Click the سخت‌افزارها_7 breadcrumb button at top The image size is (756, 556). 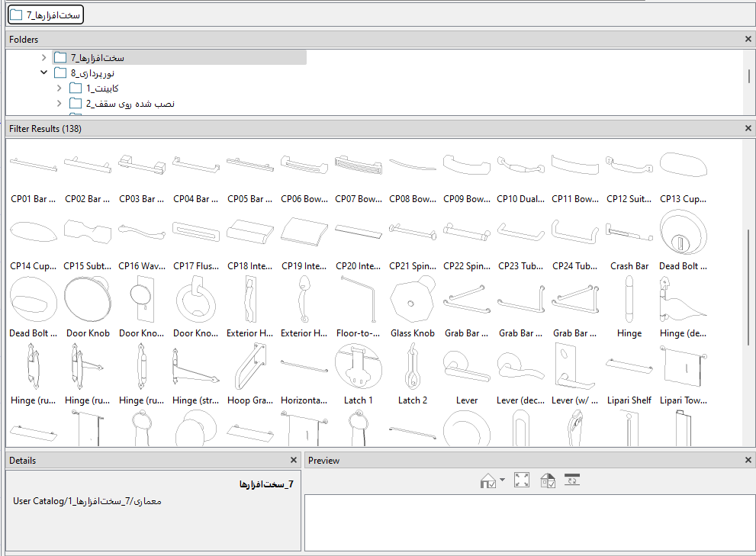46,14
